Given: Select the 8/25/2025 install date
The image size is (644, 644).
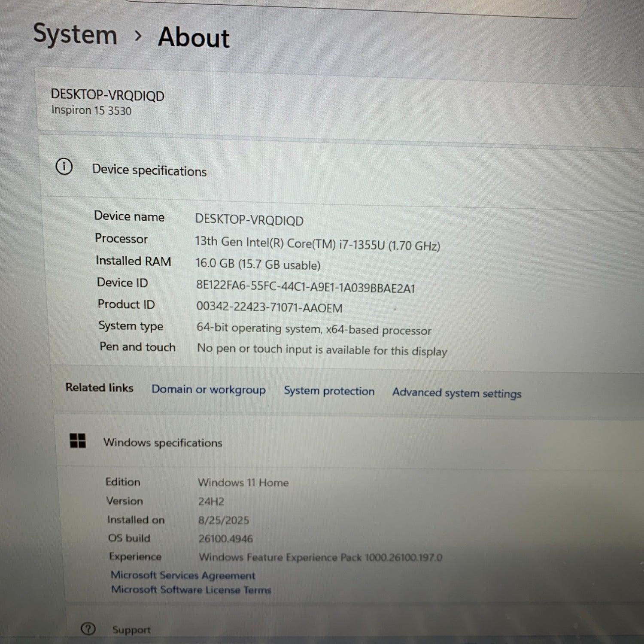Looking at the screenshot, I should click(224, 520).
